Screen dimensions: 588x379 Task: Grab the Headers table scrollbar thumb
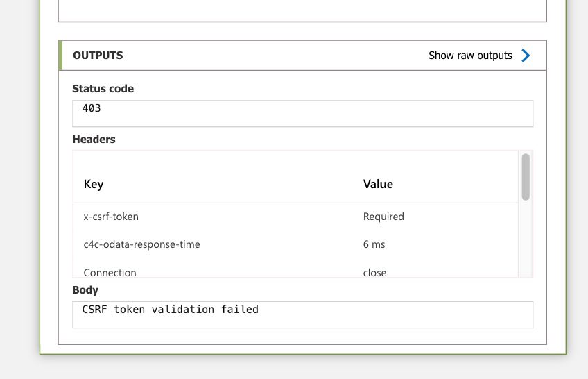click(x=526, y=177)
